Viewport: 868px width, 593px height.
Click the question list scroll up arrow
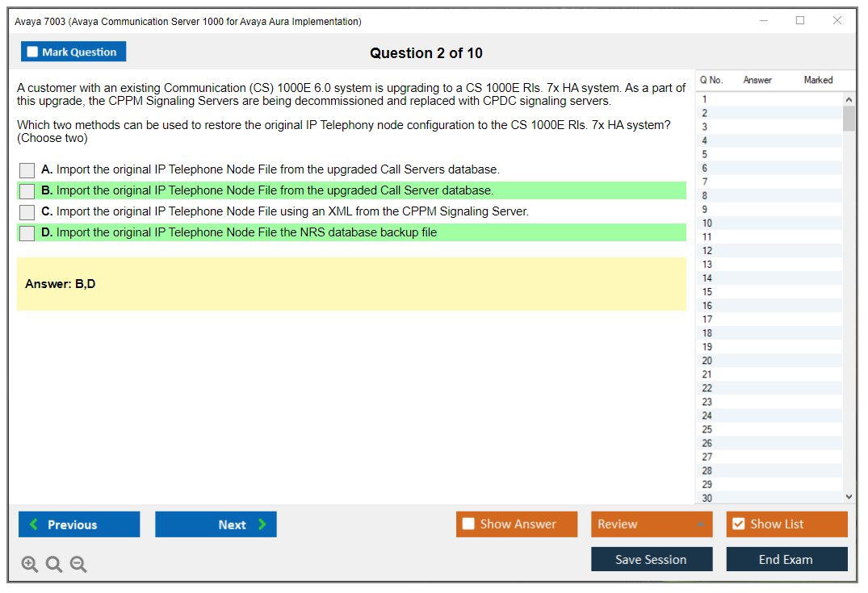tap(848, 99)
